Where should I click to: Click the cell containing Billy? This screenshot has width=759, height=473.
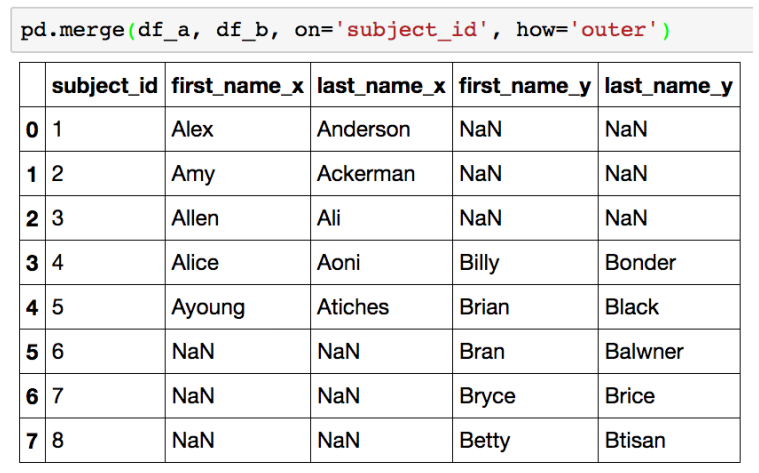click(x=525, y=262)
